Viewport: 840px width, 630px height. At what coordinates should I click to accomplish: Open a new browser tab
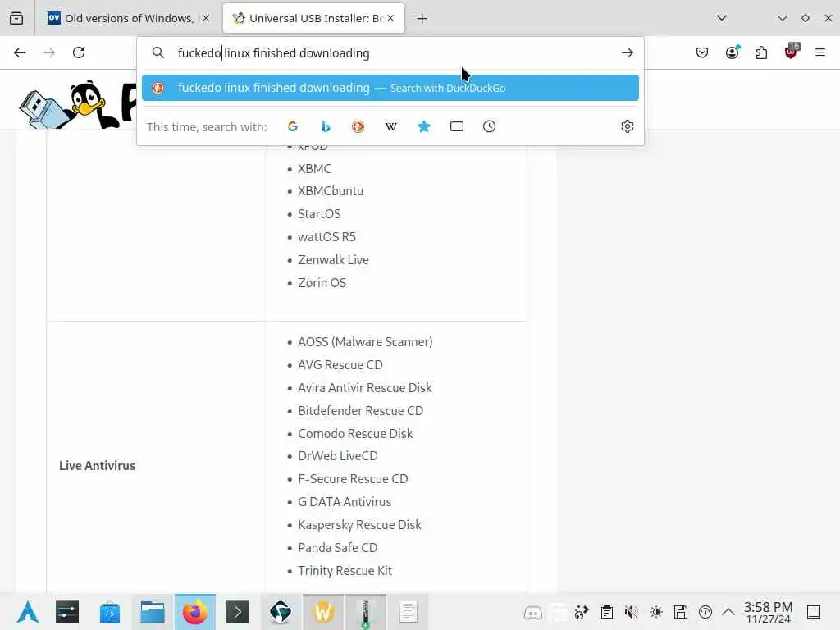coord(422,19)
